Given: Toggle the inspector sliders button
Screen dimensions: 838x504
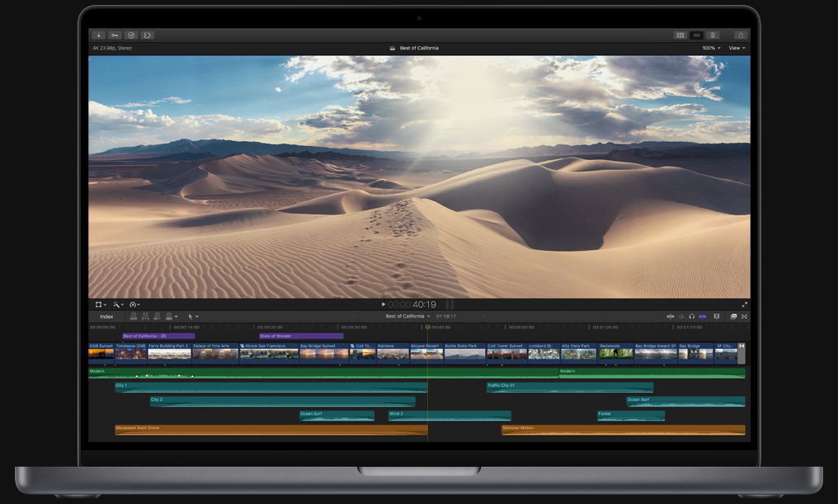Looking at the screenshot, I should (x=713, y=35).
